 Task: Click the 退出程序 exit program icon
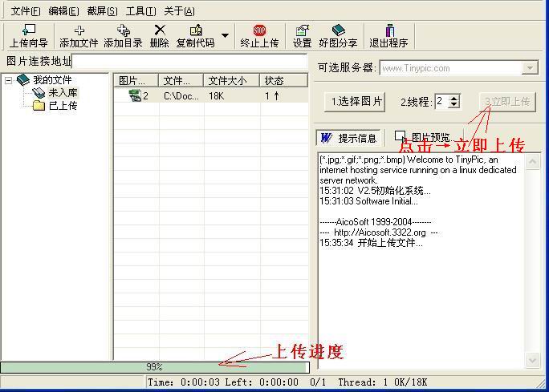(388, 36)
